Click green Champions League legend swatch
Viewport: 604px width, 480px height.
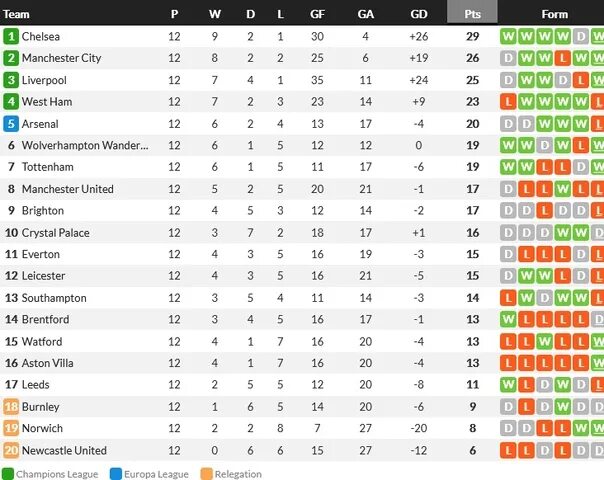pos(8,474)
